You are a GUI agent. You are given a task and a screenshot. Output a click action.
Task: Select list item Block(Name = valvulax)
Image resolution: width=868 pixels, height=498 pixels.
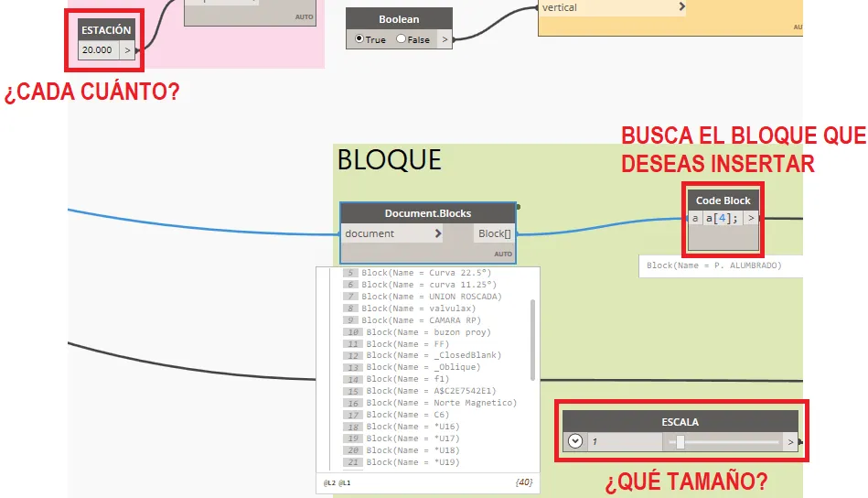click(x=419, y=308)
